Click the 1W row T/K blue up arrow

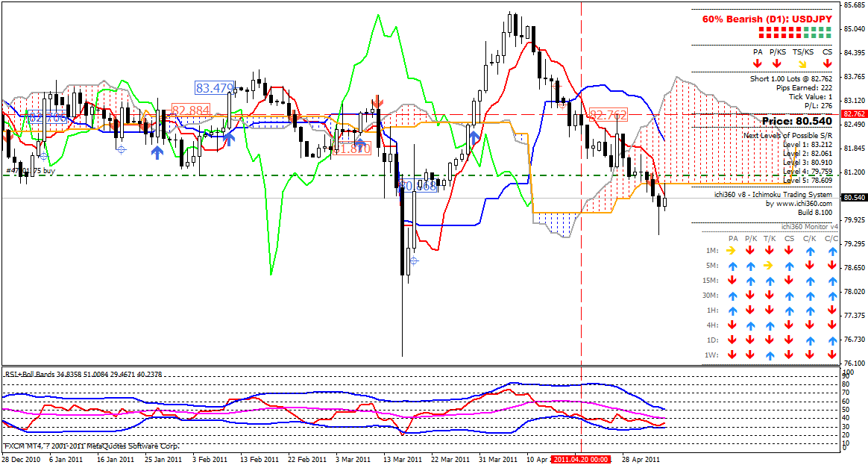tap(770, 355)
